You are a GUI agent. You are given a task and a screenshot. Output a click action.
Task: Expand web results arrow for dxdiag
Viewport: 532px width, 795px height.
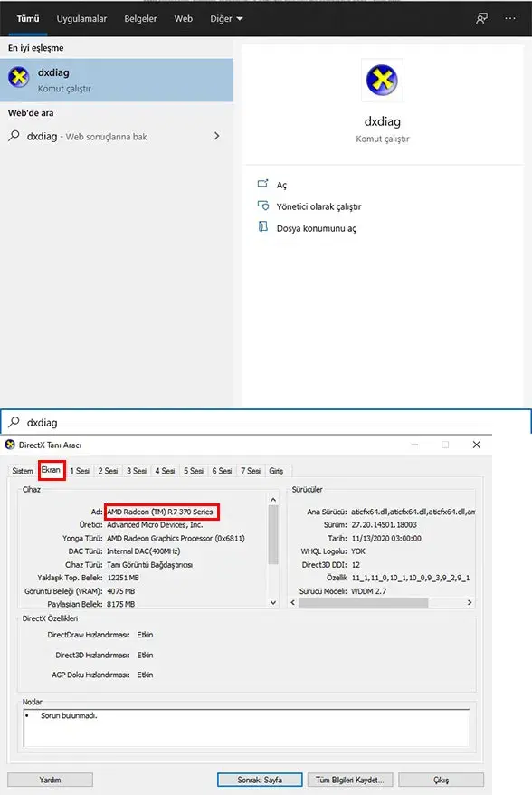pos(217,136)
